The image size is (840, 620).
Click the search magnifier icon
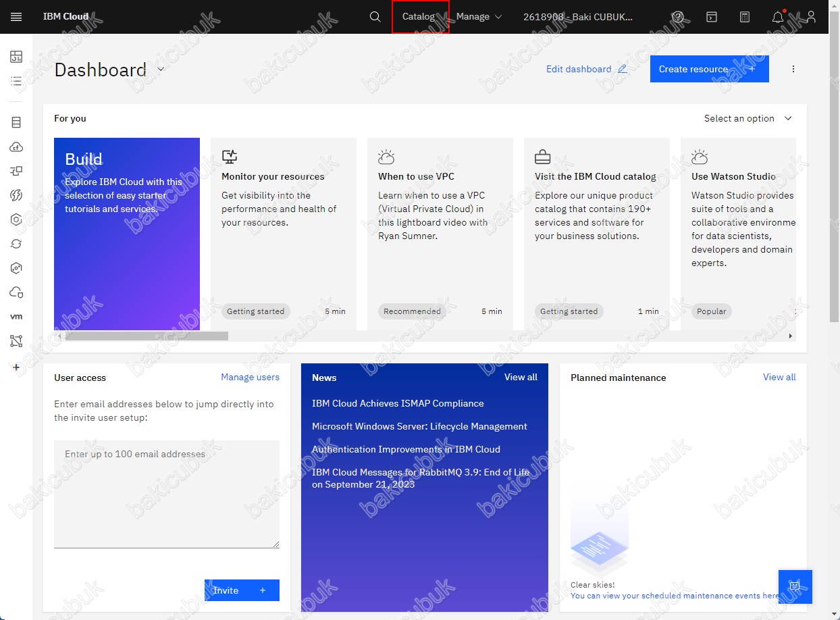pyautogui.click(x=375, y=17)
